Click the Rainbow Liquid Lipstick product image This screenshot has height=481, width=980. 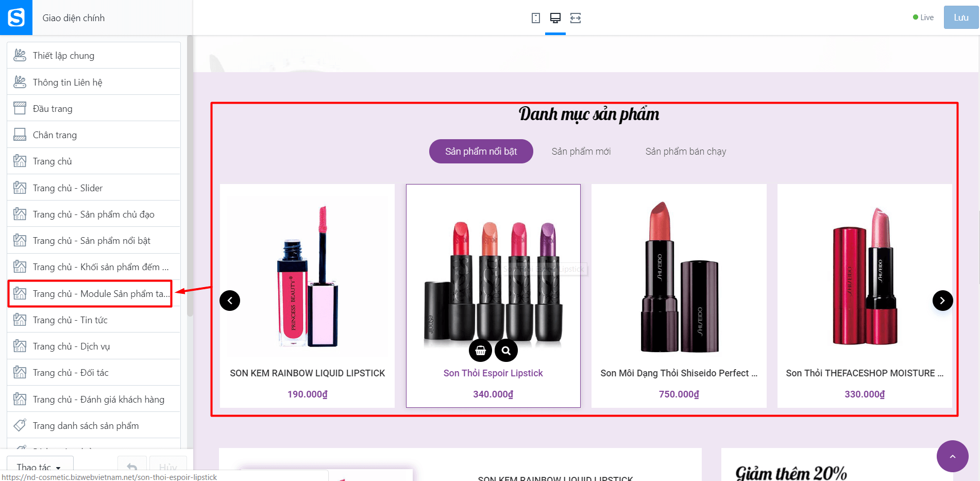tap(308, 276)
